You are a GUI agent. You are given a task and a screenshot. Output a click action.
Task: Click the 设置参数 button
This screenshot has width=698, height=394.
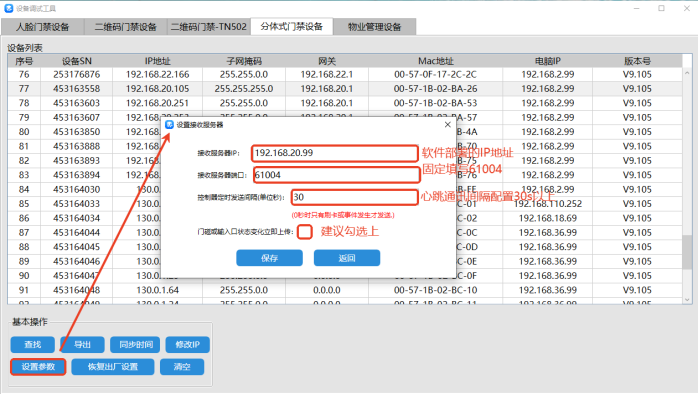pyautogui.click(x=38, y=367)
